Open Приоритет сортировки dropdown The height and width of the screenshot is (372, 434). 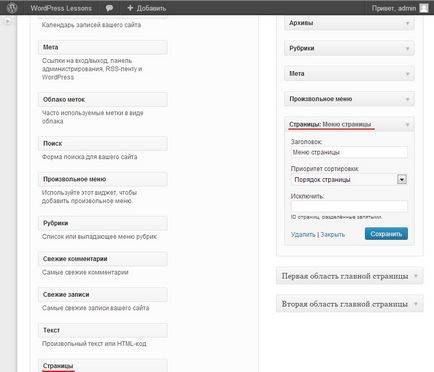click(x=349, y=180)
